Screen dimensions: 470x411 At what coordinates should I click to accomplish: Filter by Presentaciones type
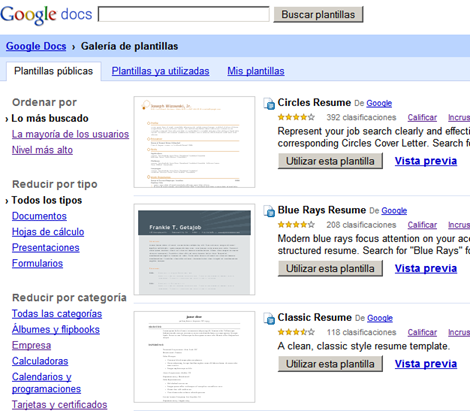(46, 248)
